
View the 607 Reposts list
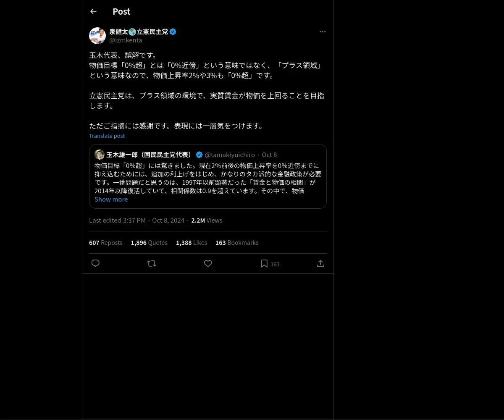(x=106, y=243)
